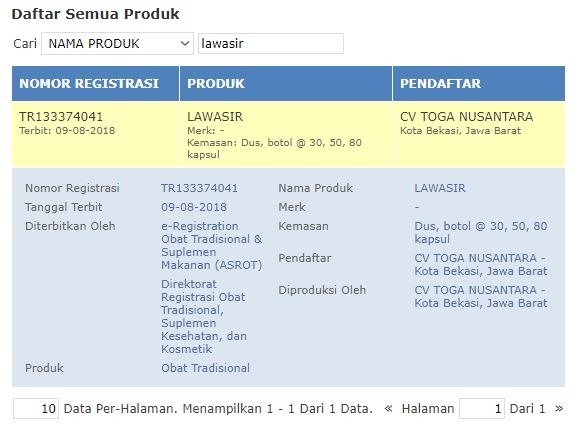Click LAWASIR product name in yellow row
Screen dimensions: 586x435
215,117
